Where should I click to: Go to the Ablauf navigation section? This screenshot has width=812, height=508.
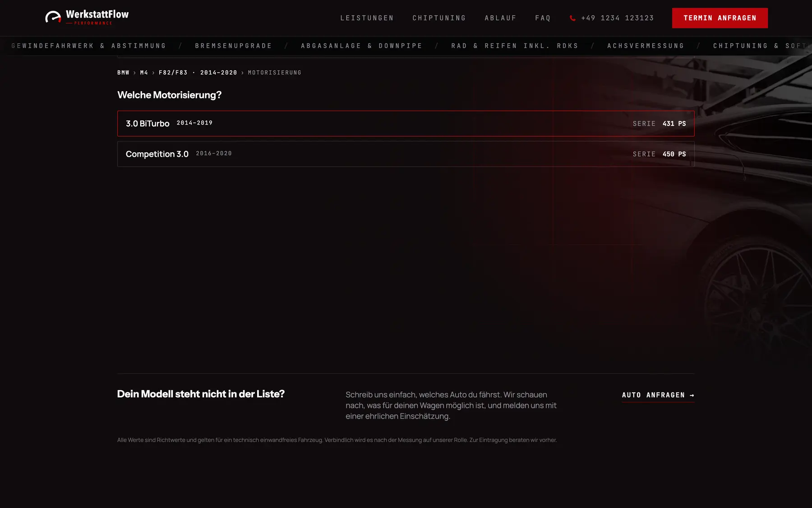tap(500, 18)
